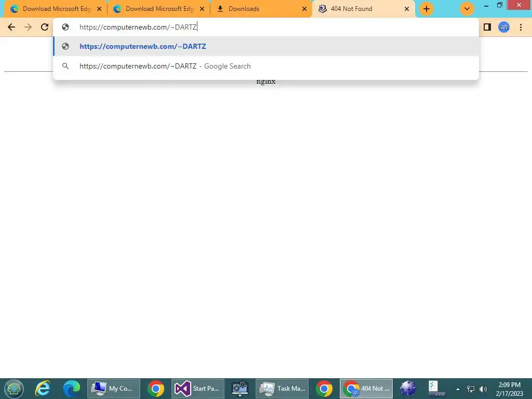Open the Chrome three-dot menu
The width and height of the screenshot is (532, 399).
coord(521,27)
